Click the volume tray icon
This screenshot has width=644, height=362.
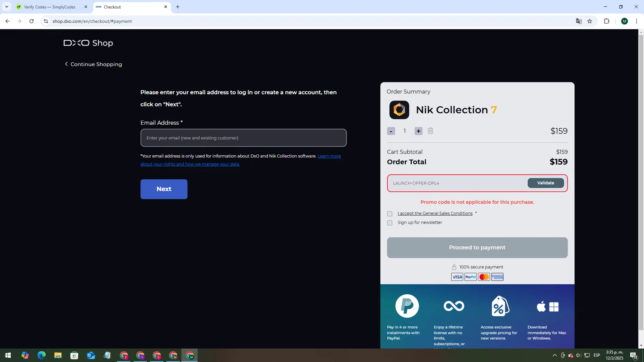point(578,355)
